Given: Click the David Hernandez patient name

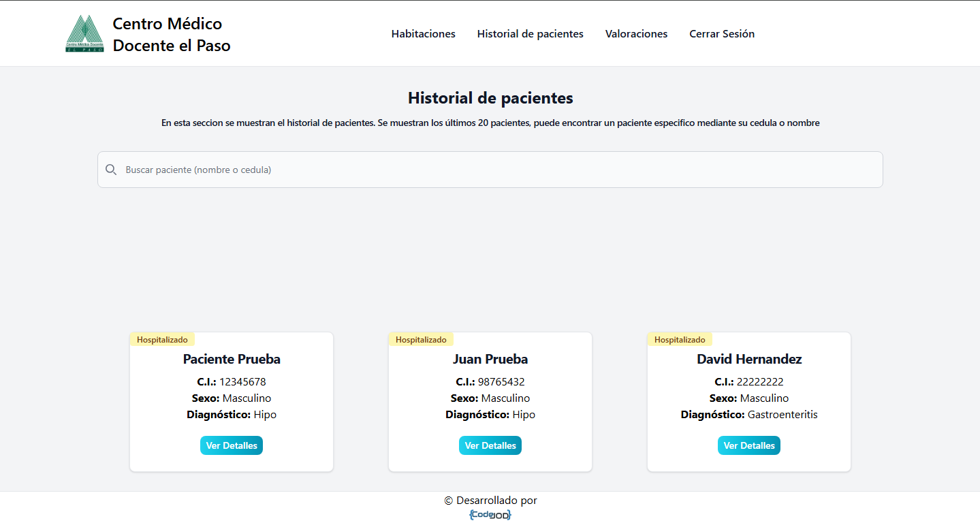Looking at the screenshot, I should point(749,359).
